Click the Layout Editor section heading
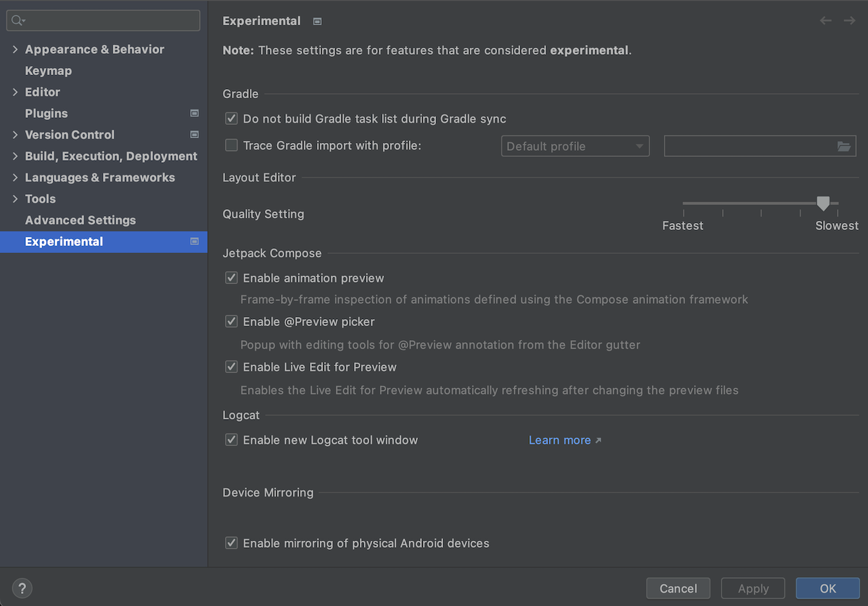This screenshot has height=606, width=868. (x=259, y=177)
